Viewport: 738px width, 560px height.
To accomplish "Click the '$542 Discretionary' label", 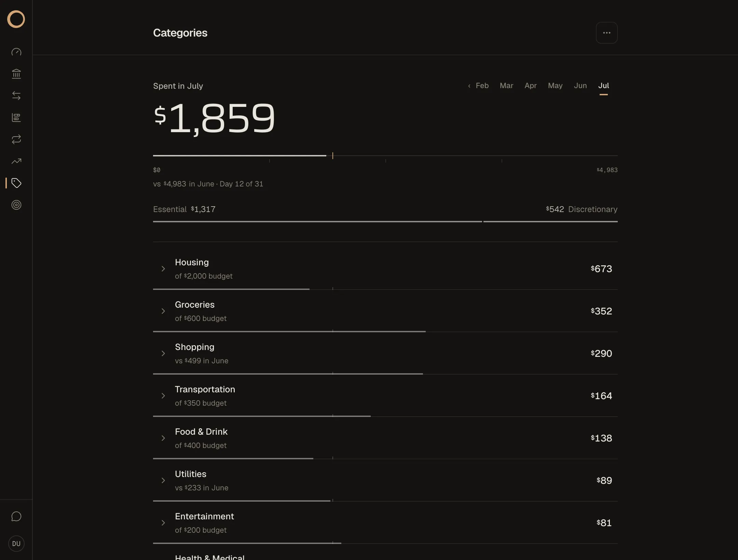I will pyautogui.click(x=582, y=209).
